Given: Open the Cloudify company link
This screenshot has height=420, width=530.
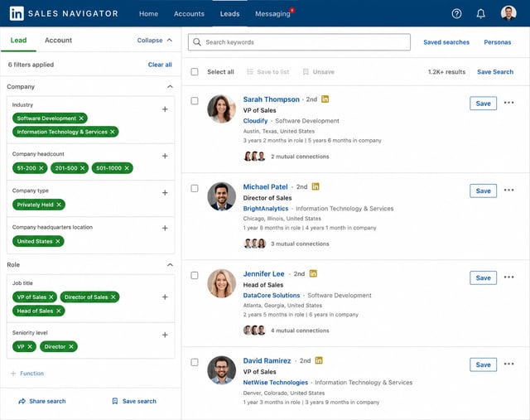Looking at the screenshot, I should [x=255, y=121].
